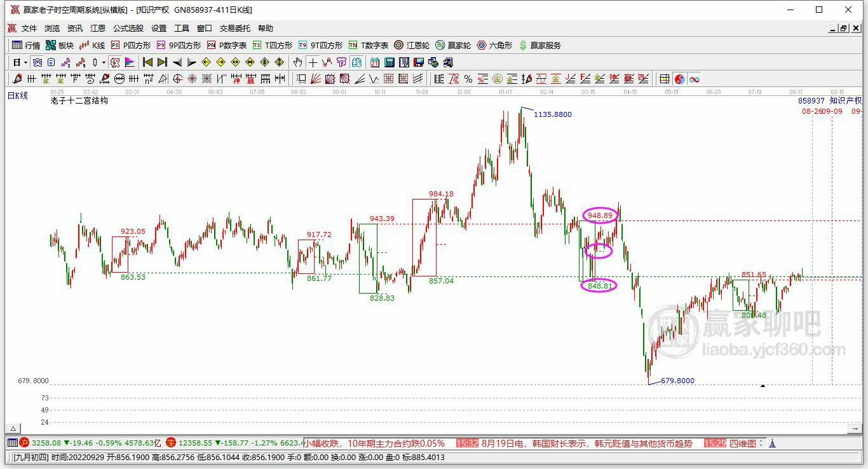Click the 984.18 price label
The width and height of the screenshot is (868, 469).
pos(441,194)
